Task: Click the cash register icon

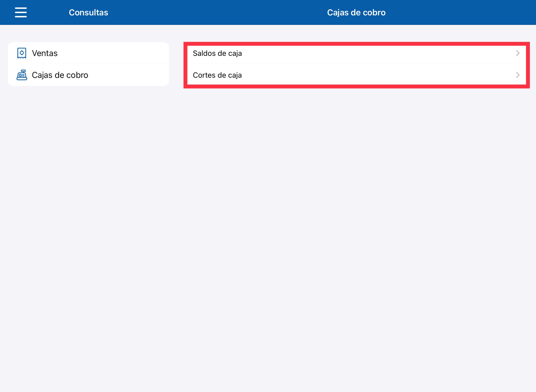Action: click(x=22, y=75)
